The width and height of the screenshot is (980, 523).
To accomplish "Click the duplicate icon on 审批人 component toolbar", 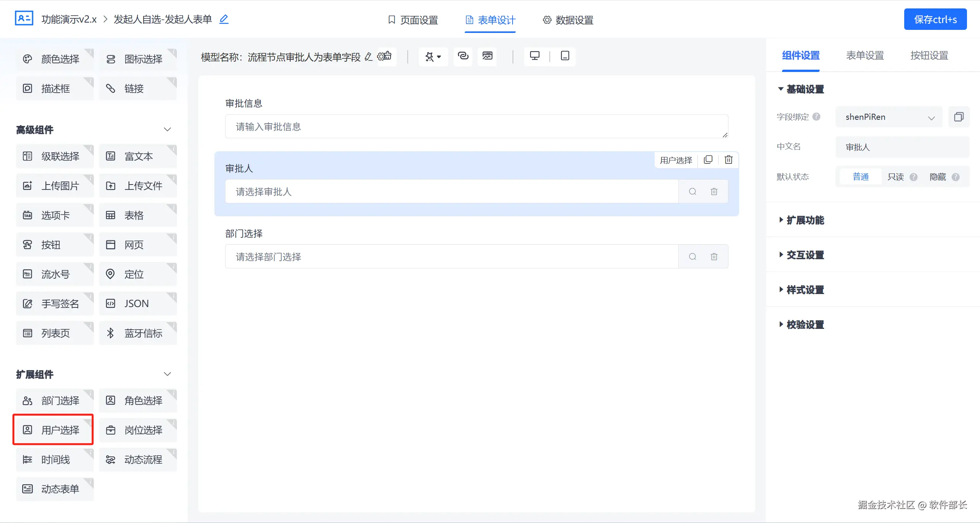I will 708,160.
